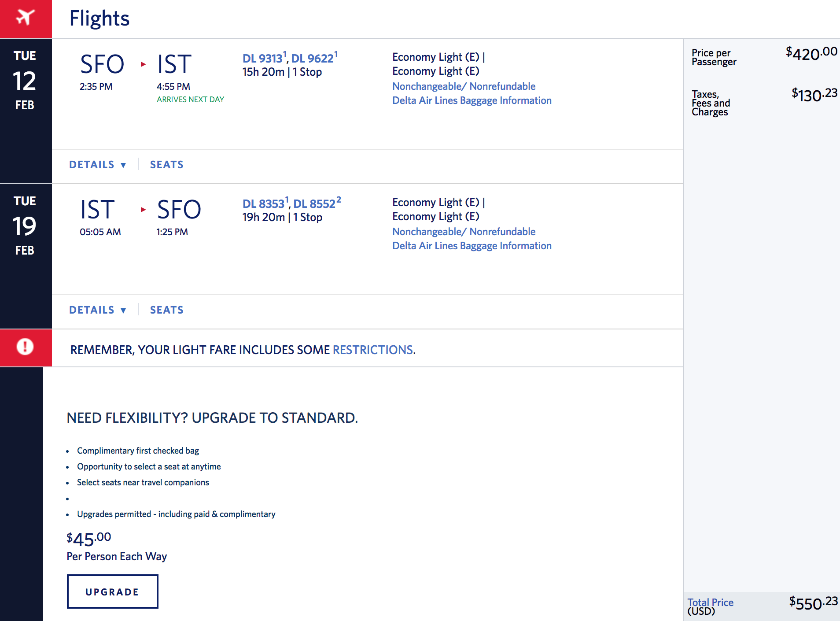The image size is (840, 621).
Task: Open Delta baggage information for Feb 12 flight
Action: tap(472, 100)
